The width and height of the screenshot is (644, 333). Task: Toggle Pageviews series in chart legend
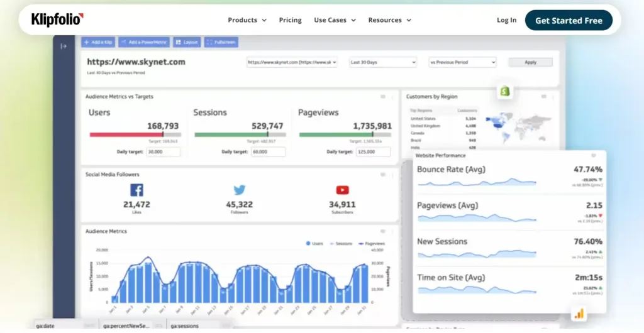click(x=371, y=244)
